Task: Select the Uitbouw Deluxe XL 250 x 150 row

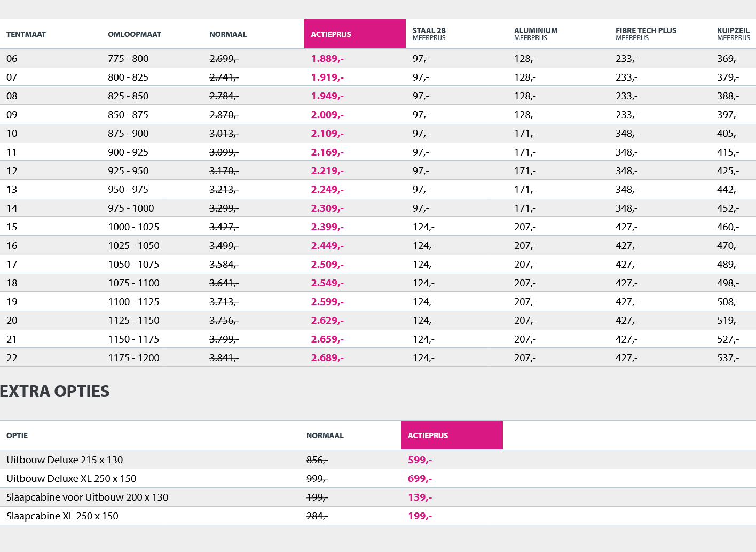Action: coord(72,479)
